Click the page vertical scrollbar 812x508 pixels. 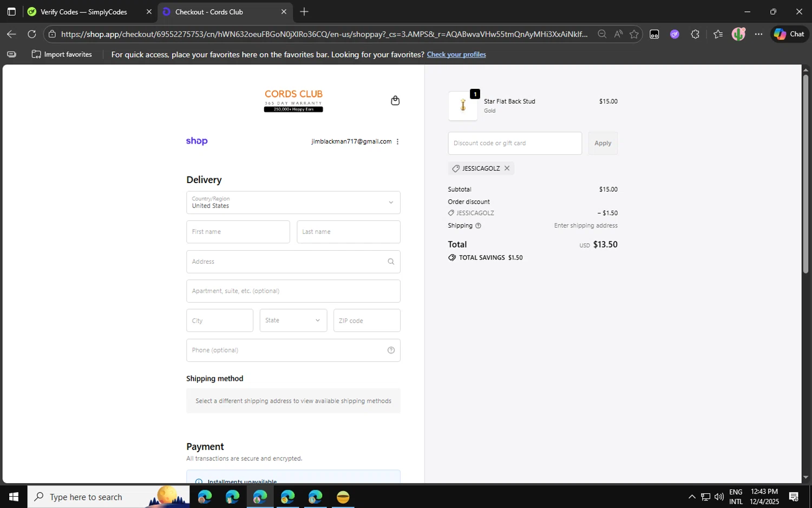coord(806,173)
